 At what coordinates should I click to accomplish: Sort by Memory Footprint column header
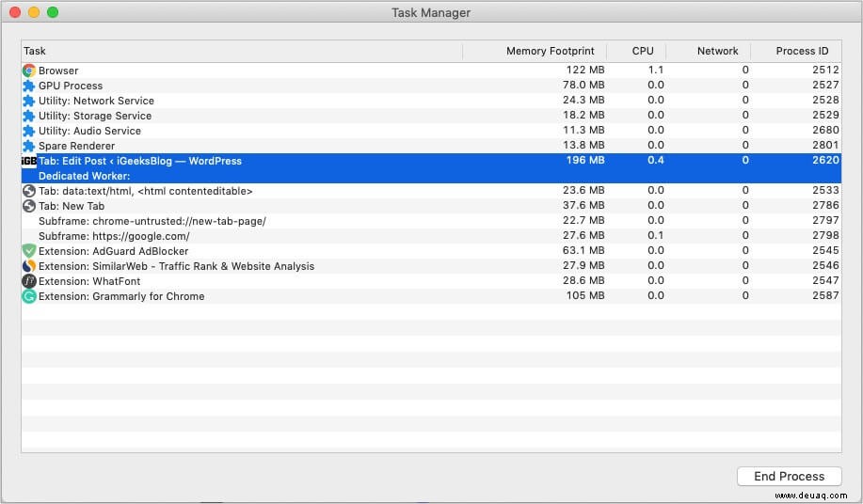pyautogui.click(x=535, y=51)
